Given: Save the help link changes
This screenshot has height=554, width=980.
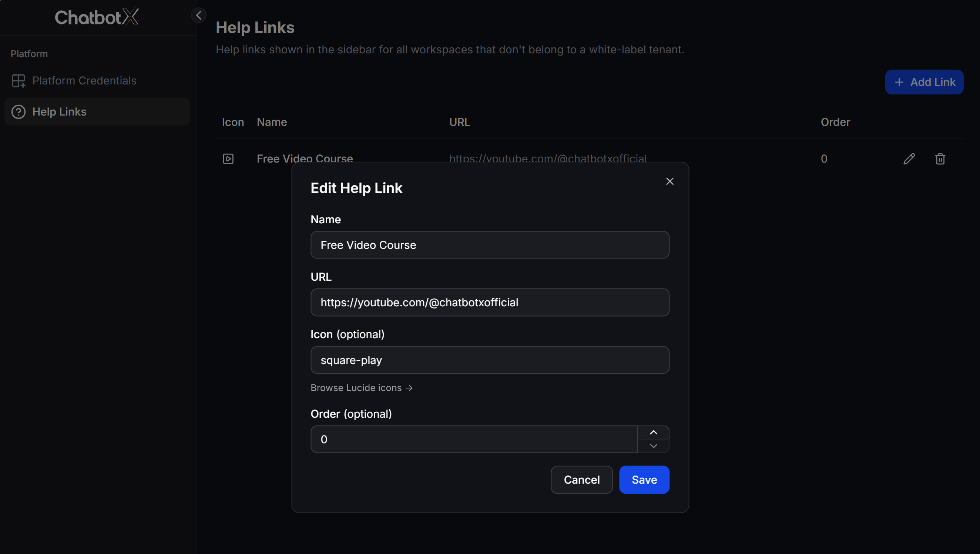Looking at the screenshot, I should [644, 480].
